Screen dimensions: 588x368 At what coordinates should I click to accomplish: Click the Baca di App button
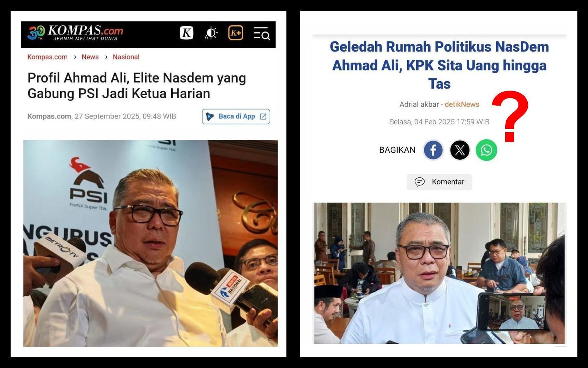pyautogui.click(x=236, y=116)
